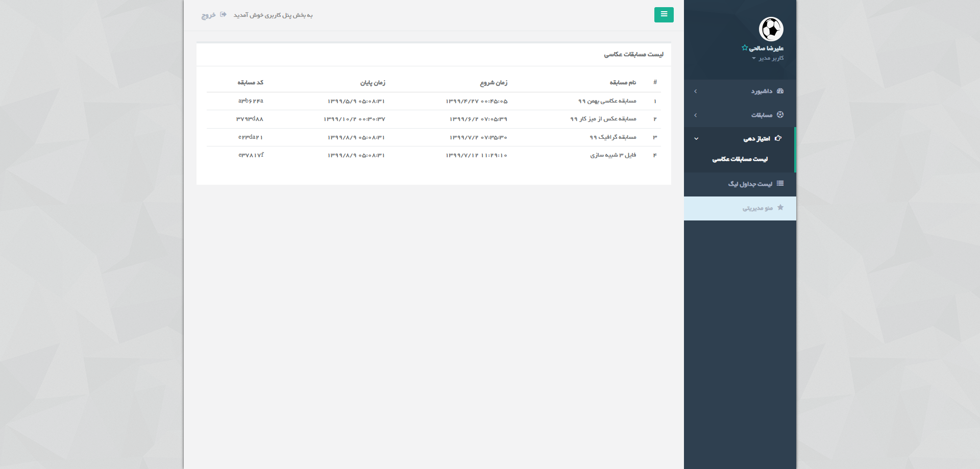980x469 pixels.
Task: Select the مسابقه گرافیک ۹۹ table row
Action: [x=612, y=137]
